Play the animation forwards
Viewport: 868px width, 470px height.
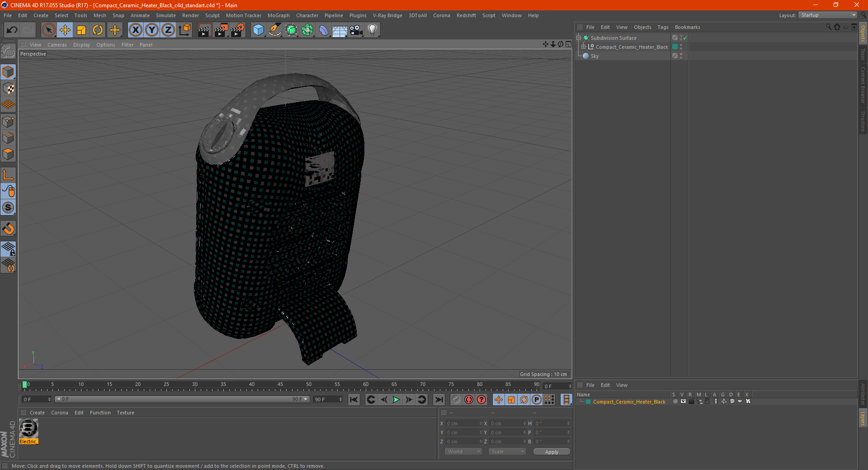396,399
